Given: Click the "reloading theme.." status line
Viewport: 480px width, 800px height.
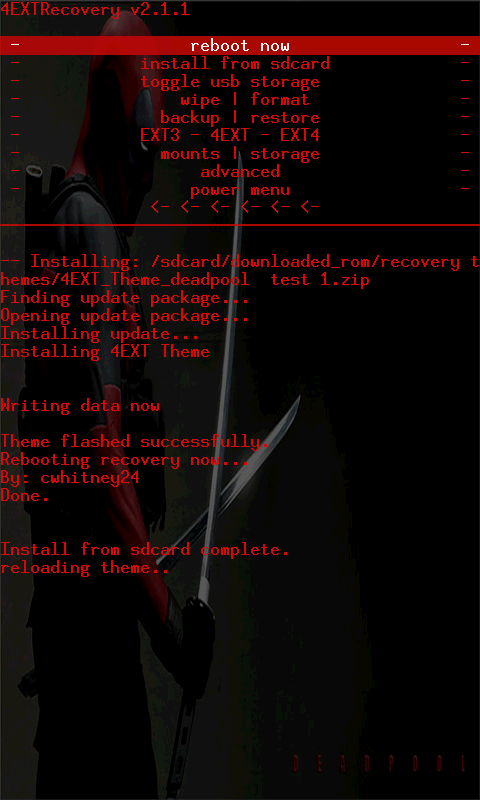Looking at the screenshot, I should tap(85, 568).
